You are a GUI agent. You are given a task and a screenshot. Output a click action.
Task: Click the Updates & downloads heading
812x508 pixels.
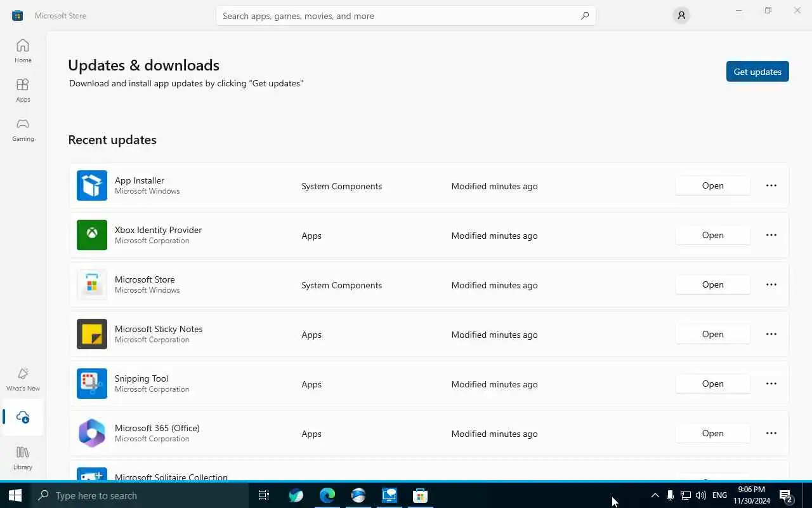pyautogui.click(x=143, y=65)
